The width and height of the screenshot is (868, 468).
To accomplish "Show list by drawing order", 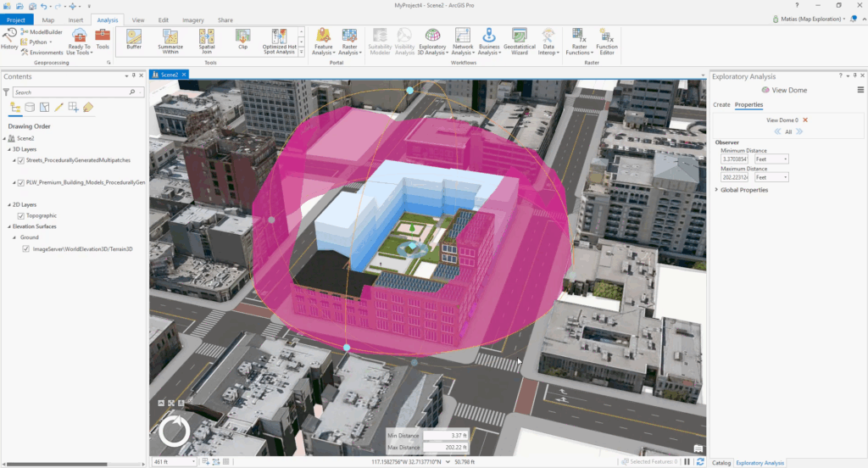I will click(15, 108).
